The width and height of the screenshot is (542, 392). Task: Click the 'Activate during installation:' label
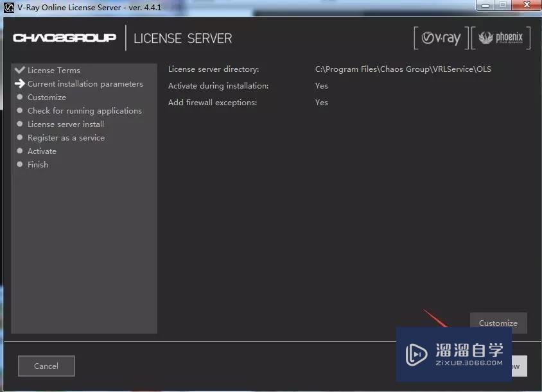click(218, 86)
